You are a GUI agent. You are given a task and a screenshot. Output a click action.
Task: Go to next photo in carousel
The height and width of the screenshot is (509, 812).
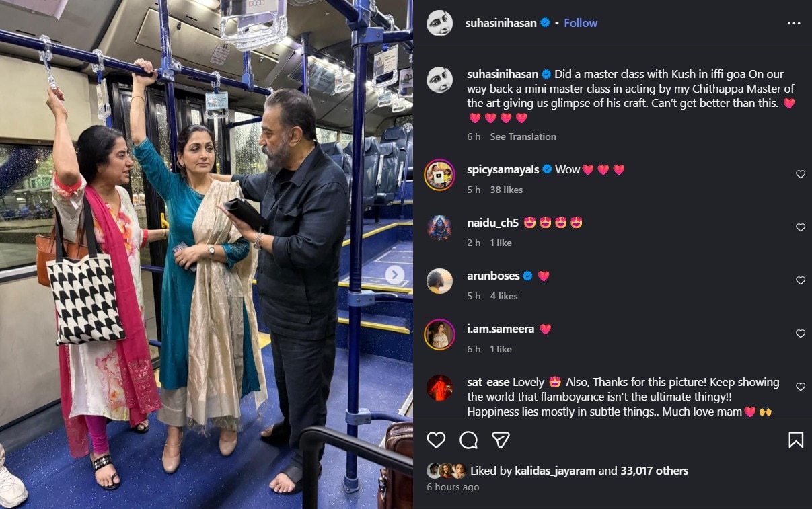tap(395, 274)
